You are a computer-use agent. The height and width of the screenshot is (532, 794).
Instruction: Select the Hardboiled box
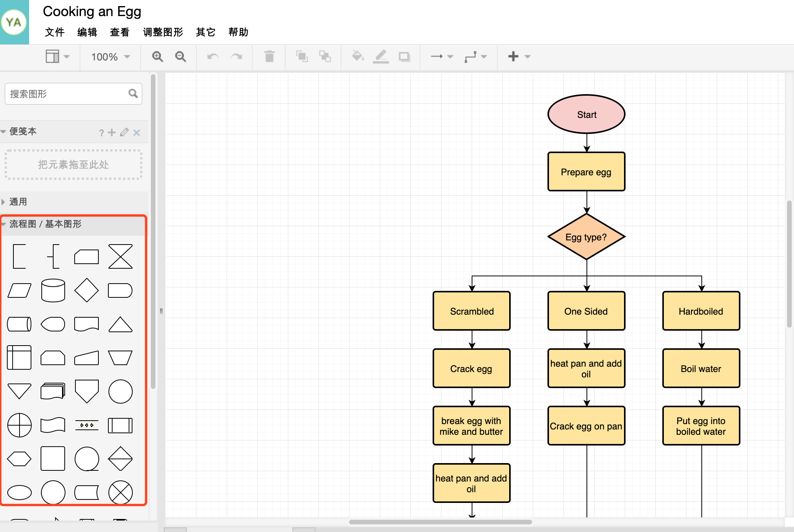point(701,311)
